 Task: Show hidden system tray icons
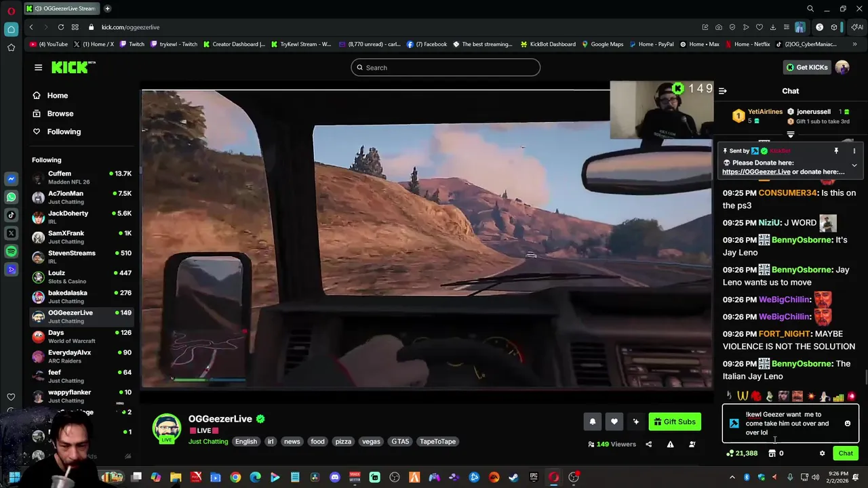point(732,477)
